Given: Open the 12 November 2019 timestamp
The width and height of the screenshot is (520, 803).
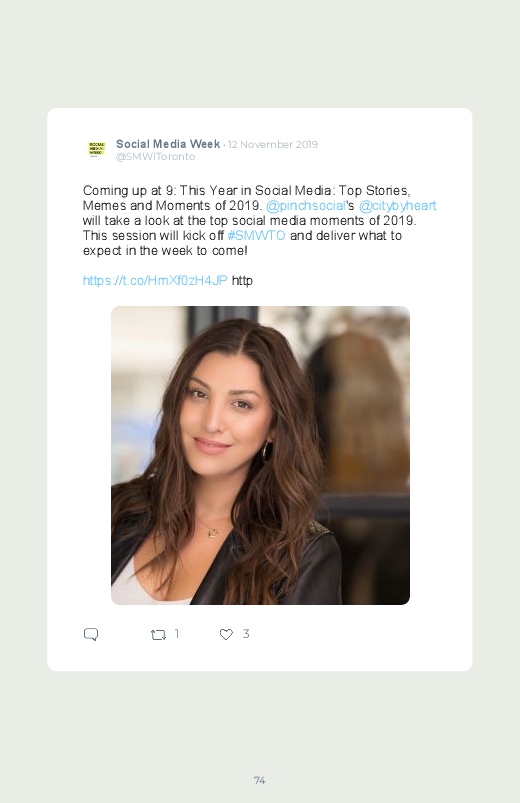Looking at the screenshot, I should [x=273, y=144].
